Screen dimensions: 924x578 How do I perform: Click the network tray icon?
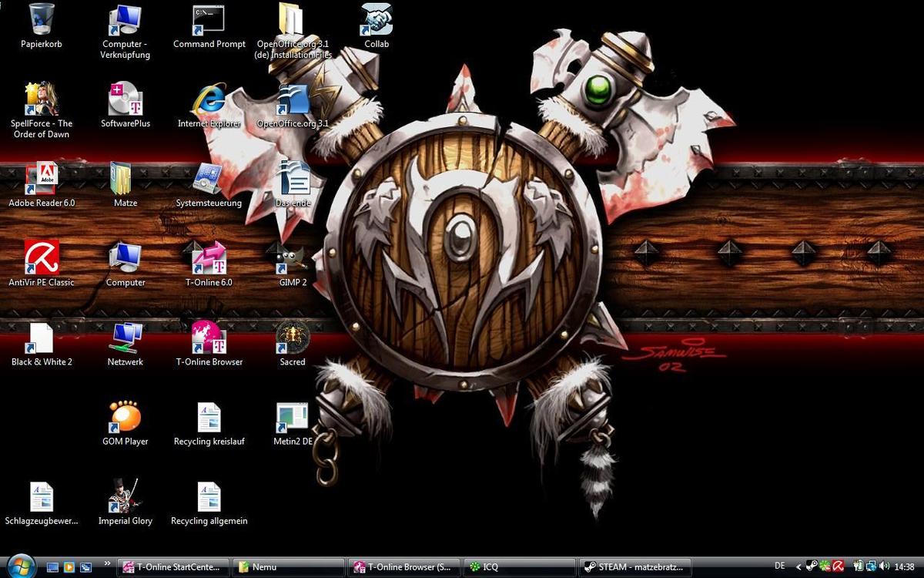point(871,567)
